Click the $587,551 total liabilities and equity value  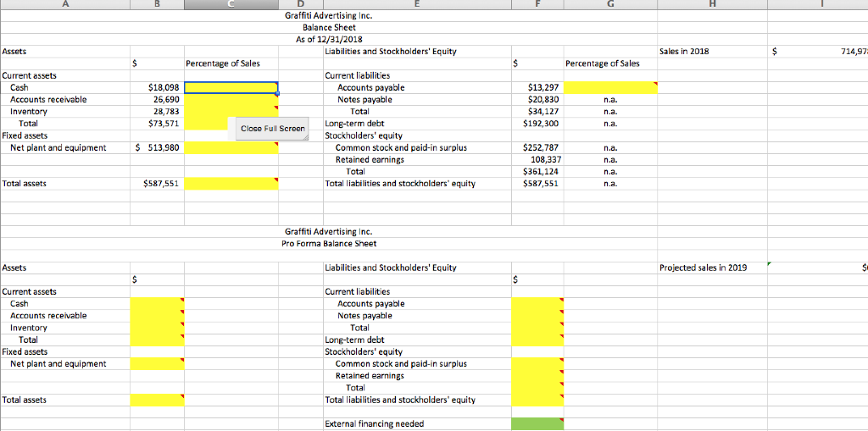click(538, 184)
